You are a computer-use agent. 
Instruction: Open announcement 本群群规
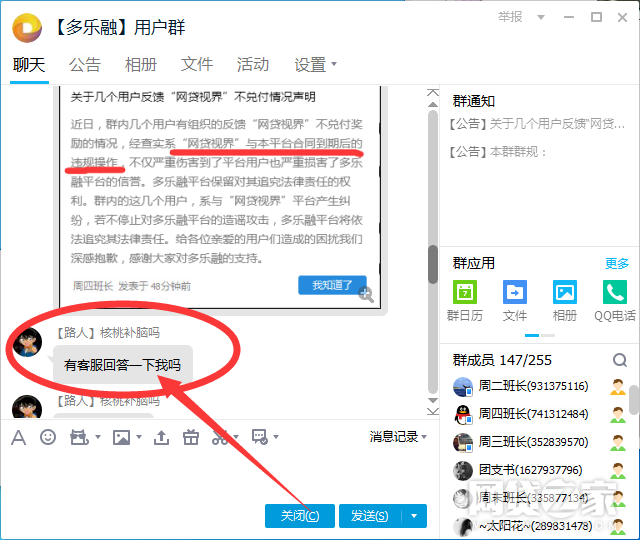498,152
